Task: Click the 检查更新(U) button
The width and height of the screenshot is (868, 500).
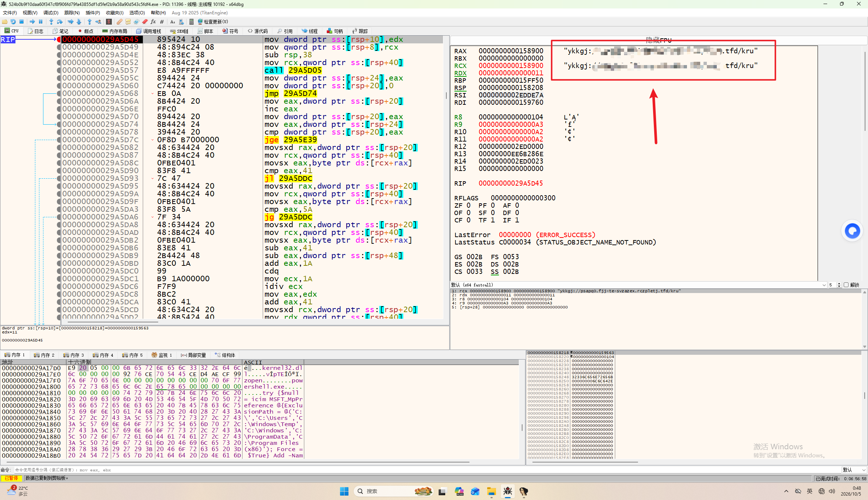Action: click(x=213, y=22)
